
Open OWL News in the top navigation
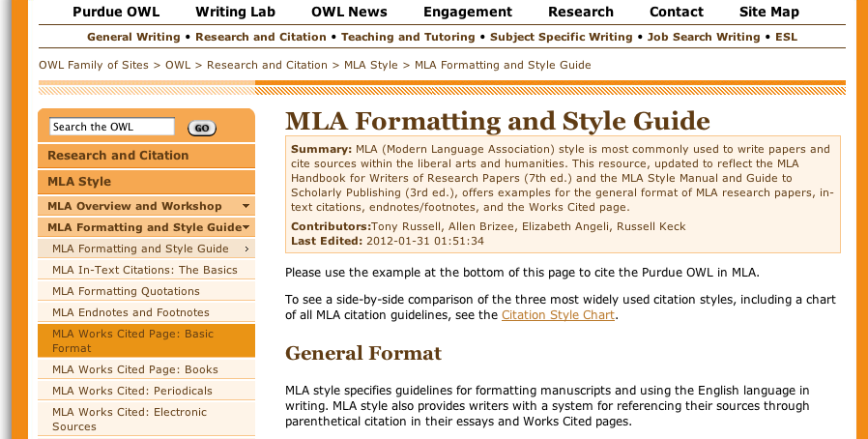[349, 12]
